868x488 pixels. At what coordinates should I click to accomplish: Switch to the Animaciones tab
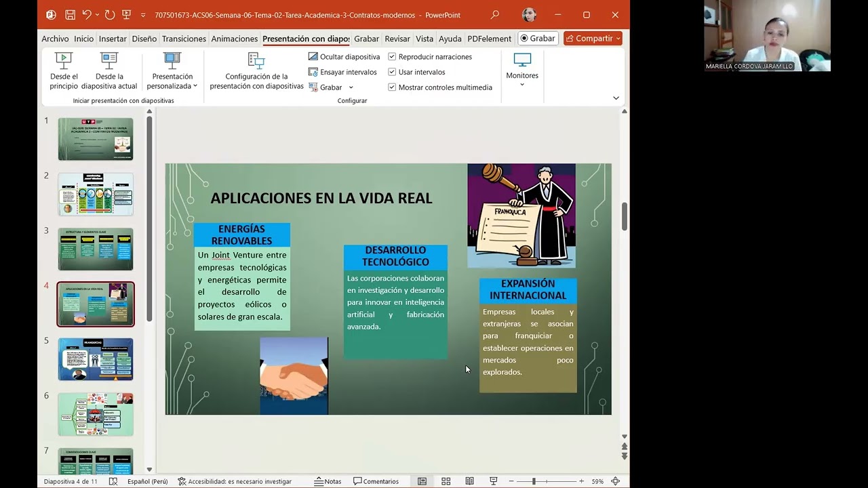tap(235, 39)
